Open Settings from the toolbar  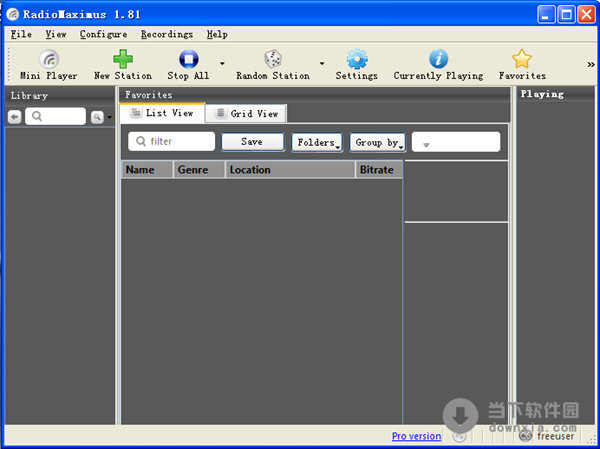pos(357,65)
